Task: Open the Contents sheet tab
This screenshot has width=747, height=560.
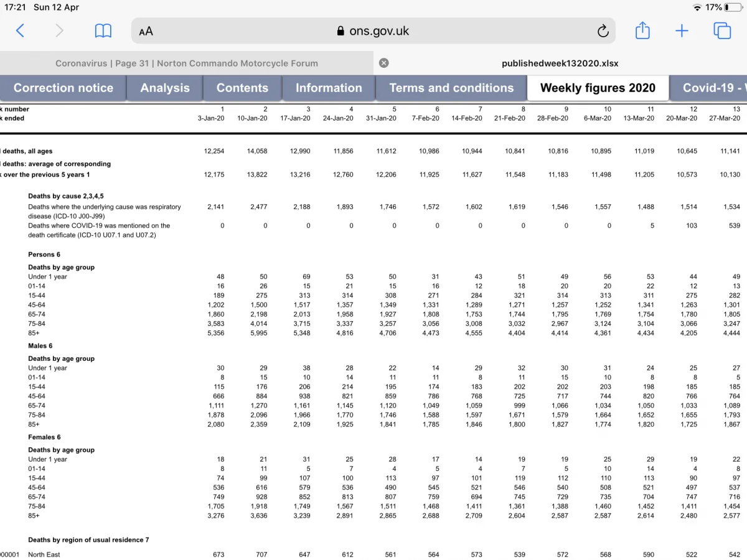Action: (242, 88)
